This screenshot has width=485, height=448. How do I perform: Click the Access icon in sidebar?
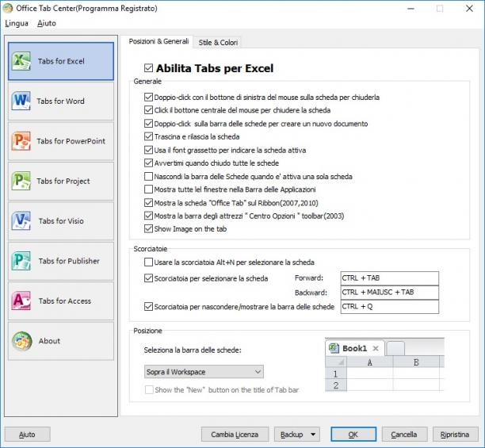tap(21, 301)
